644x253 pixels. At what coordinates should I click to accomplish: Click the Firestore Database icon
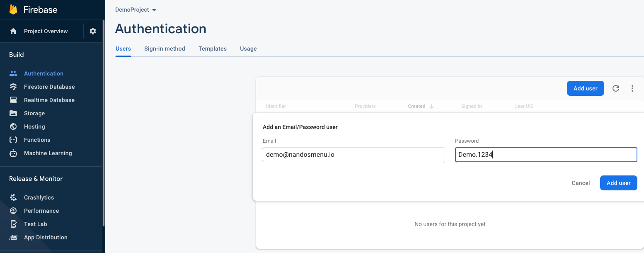pyautogui.click(x=13, y=87)
